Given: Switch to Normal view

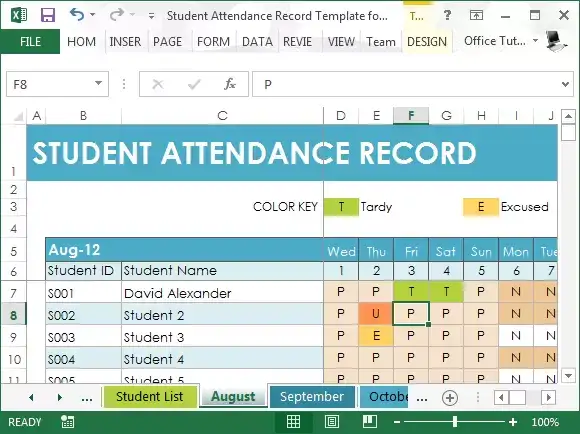Looking at the screenshot, I should (x=294, y=421).
